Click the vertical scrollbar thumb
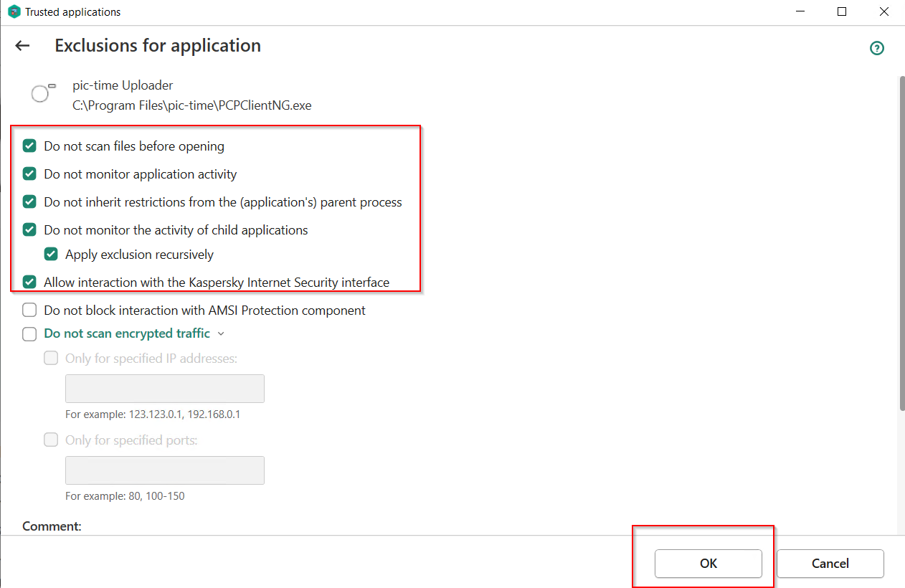905x588 pixels. [901, 244]
